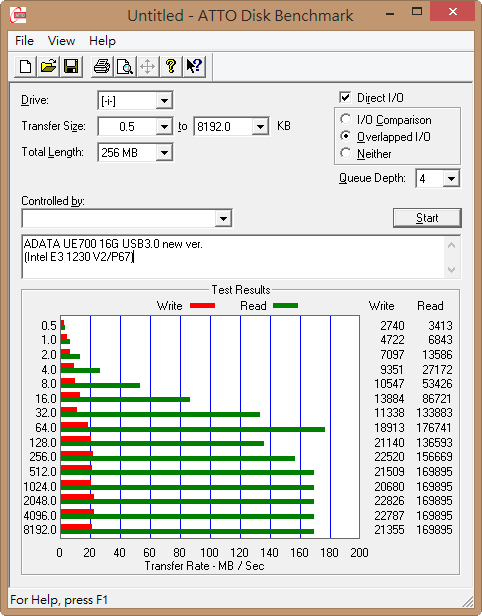
Task: Open the File menu
Action: 24,41
